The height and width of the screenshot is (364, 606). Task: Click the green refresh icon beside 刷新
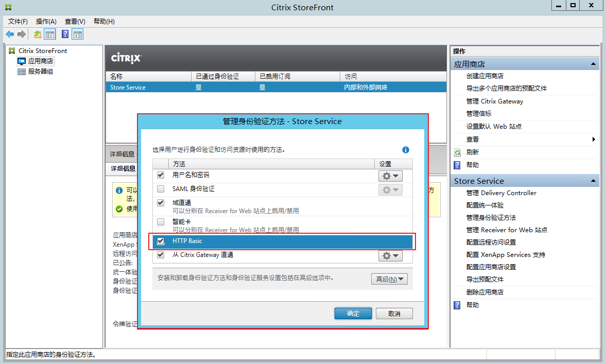pos(457,152)
